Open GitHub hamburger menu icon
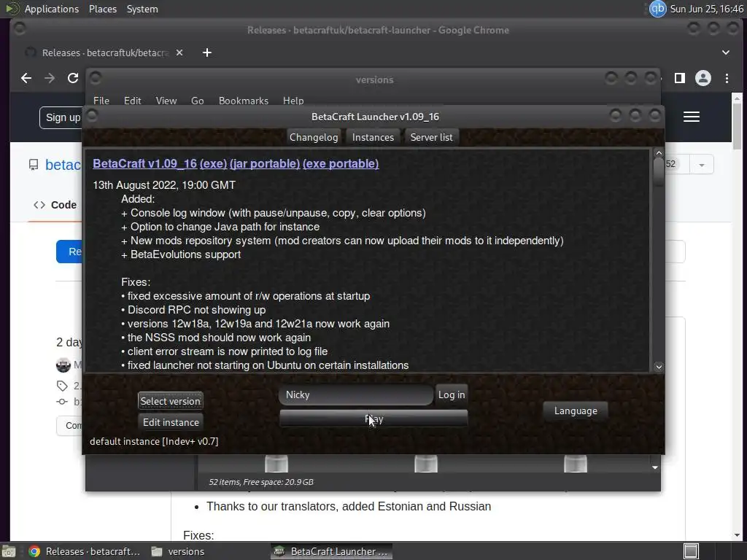The image size is (747, 560). coord(692,117)
